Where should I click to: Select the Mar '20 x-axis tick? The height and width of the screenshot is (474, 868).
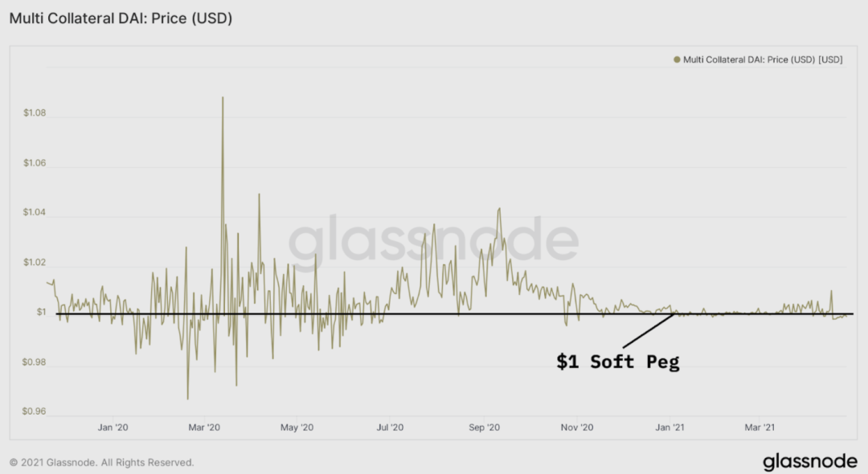click(x=204, y=427)
